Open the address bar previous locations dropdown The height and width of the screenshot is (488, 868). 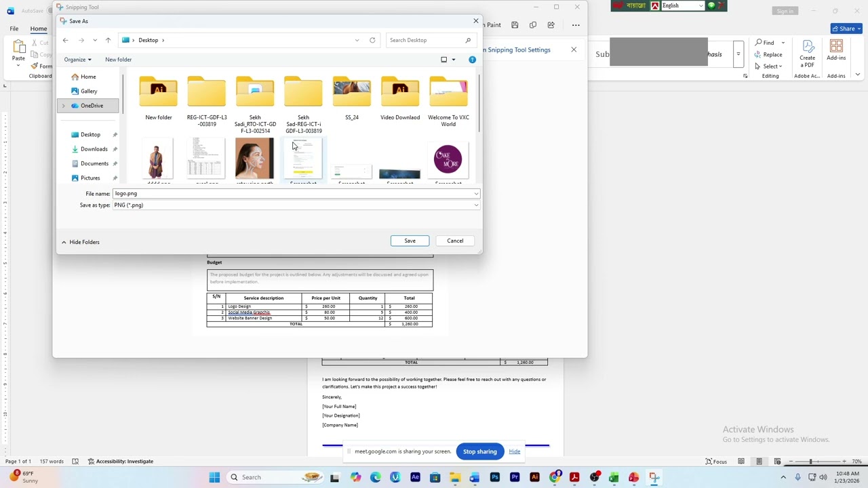point(357,40)
